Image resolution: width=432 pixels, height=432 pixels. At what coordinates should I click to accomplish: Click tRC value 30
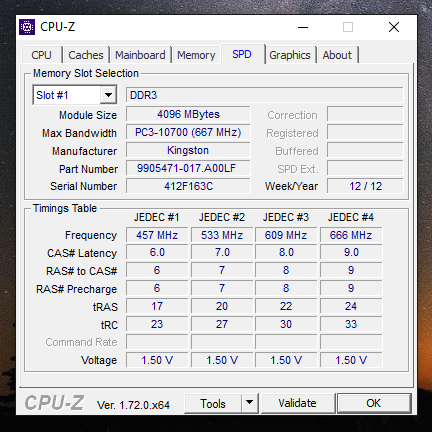[x=286, y=324]
